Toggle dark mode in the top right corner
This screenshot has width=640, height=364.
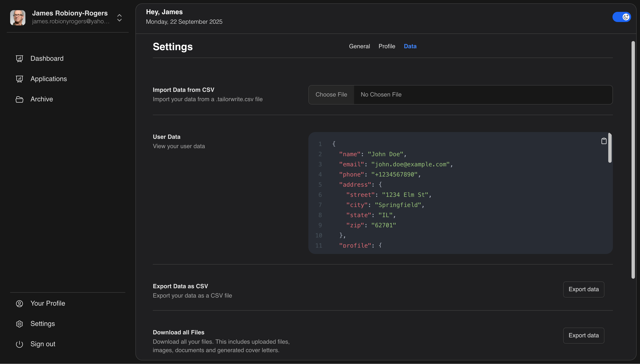pos(622,17)
